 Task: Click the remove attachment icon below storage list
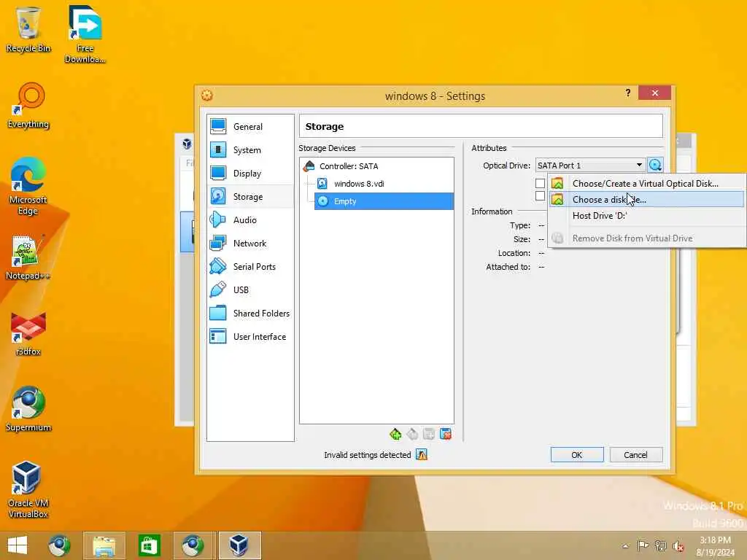tap(446, 435)
